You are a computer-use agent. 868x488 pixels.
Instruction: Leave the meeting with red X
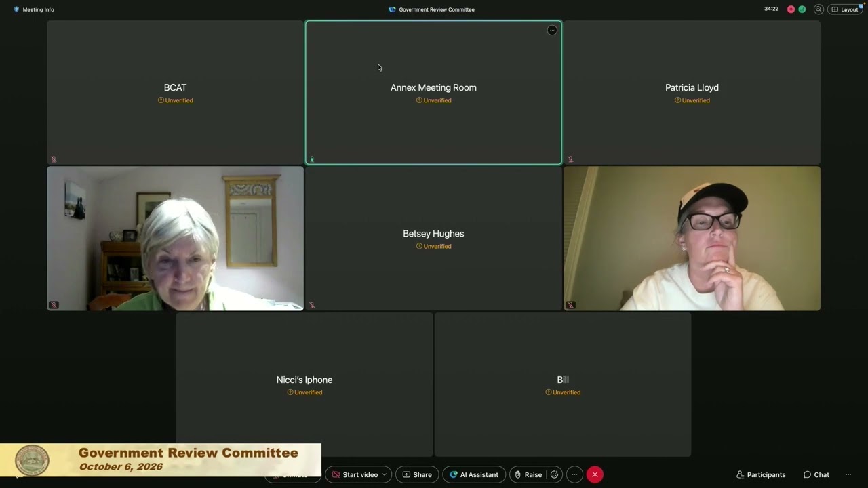(x=595, y=474)
